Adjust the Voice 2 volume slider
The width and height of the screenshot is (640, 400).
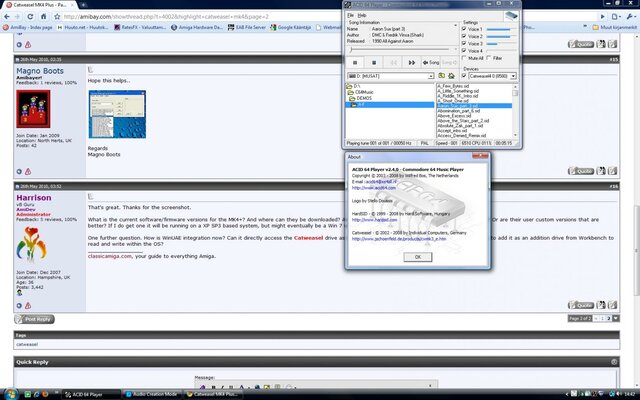[498, 36]
